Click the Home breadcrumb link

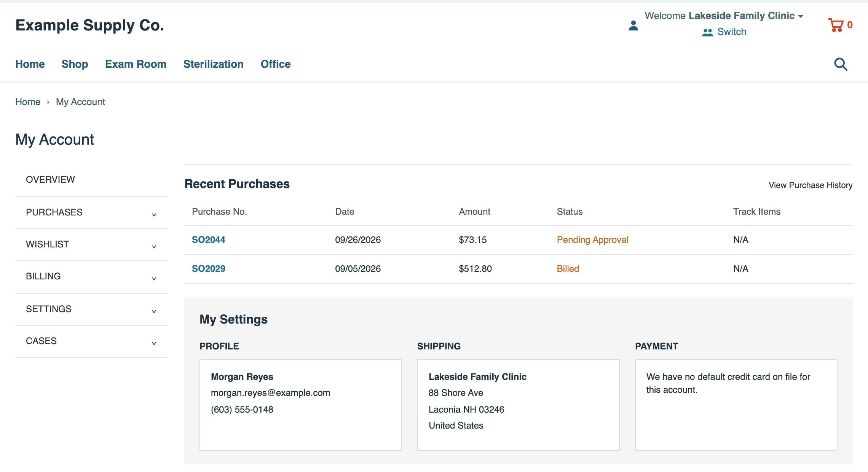coord(28,102)
